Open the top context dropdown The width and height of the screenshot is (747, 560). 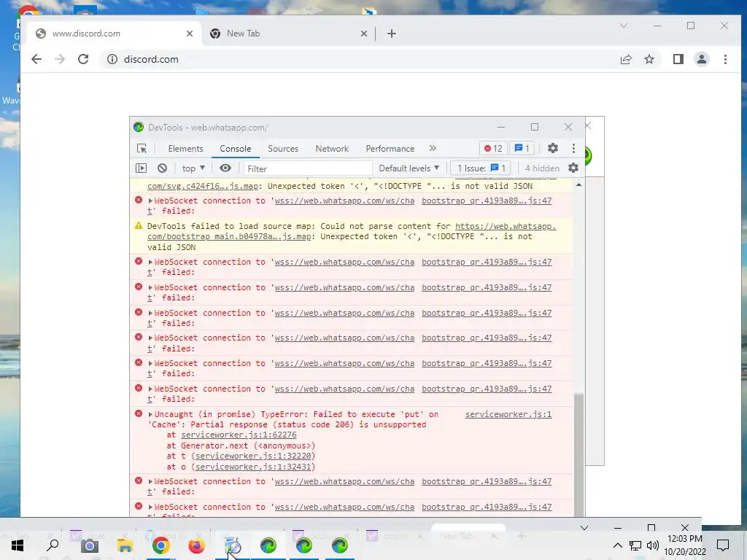pos(193,168)
